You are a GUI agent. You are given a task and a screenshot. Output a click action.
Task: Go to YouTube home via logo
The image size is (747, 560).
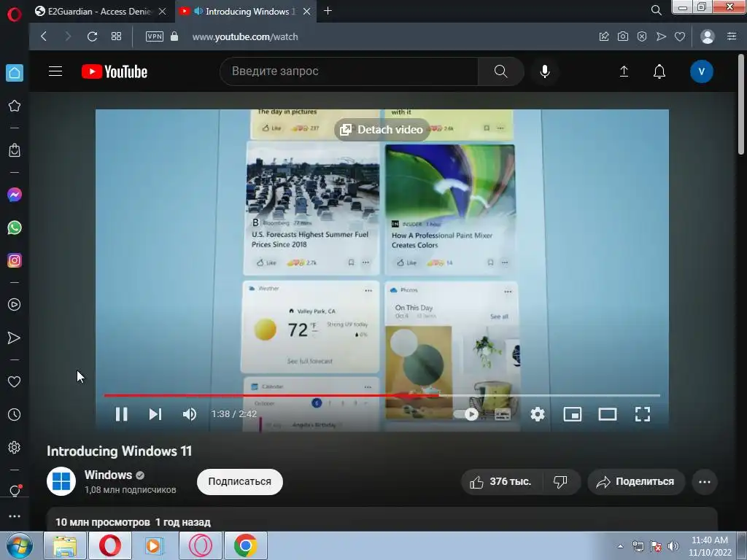115,71
